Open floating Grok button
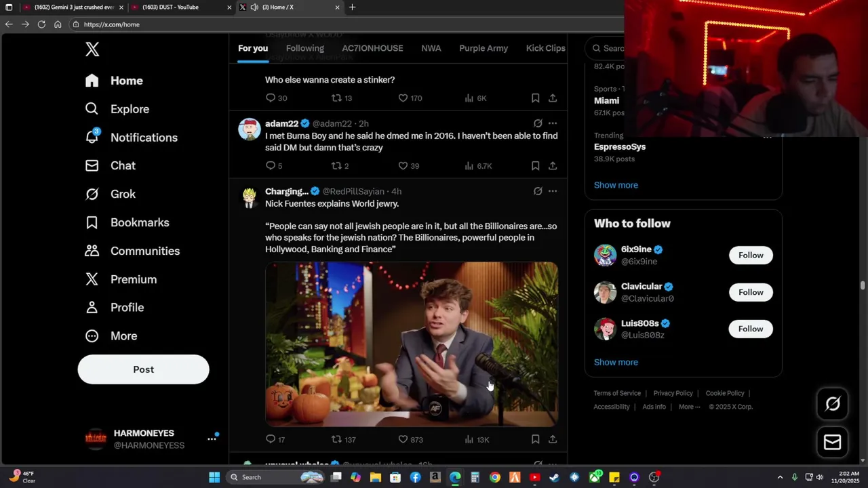 pyautogui.click(x=833, y=405)
